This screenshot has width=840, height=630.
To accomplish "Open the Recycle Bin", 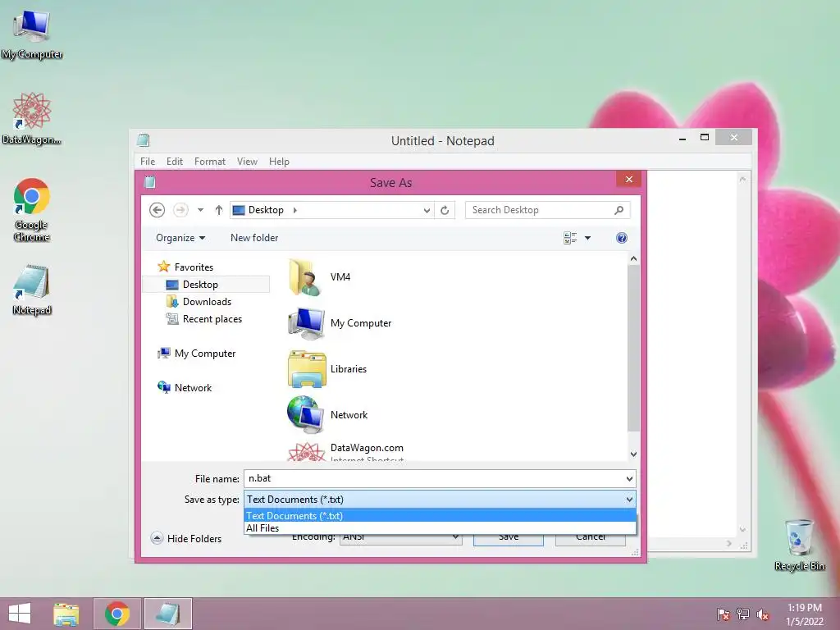I will coord(799,546).
